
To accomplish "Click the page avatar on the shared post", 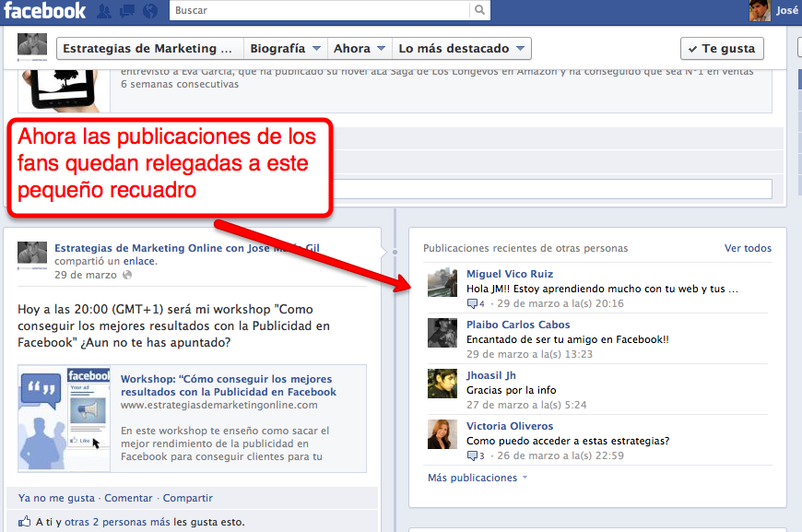I will click(32, 254).
